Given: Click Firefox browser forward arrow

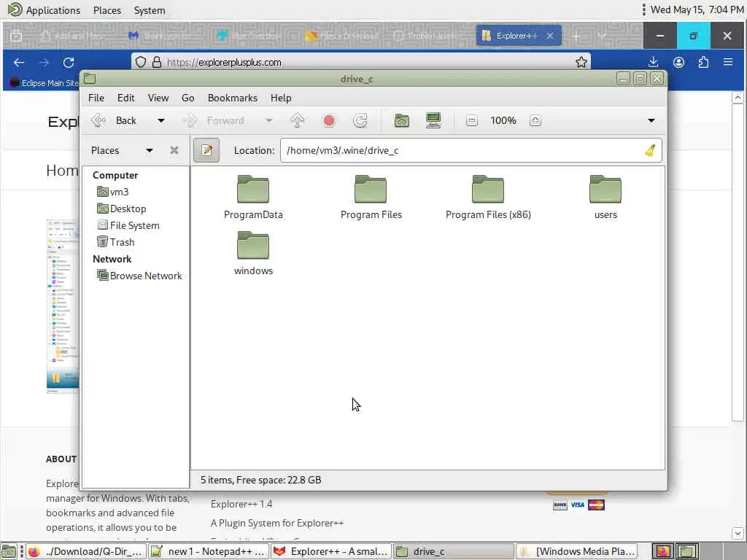Looking at the screenshot, I should click(x=44, y=63).
